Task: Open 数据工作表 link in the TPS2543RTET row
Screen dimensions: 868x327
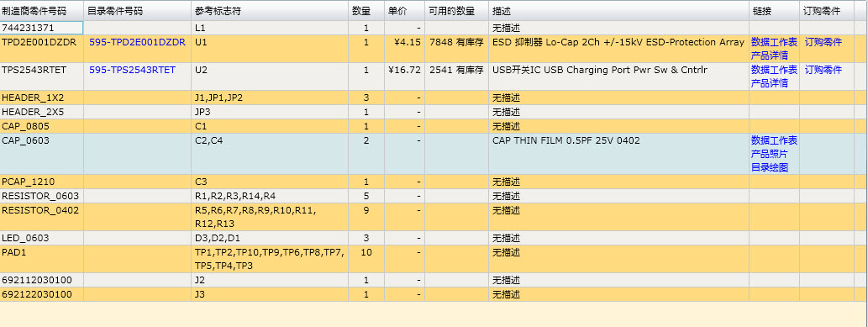Action: [774, 70]
